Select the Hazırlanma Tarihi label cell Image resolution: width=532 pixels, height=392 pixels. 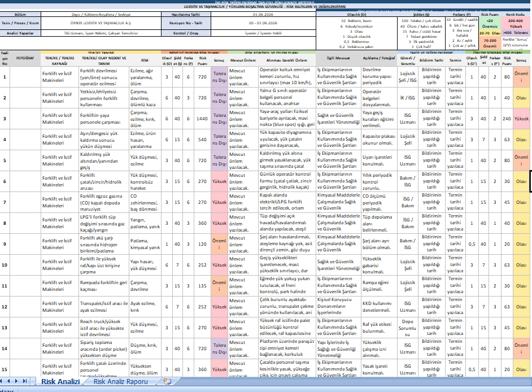(186, 14)
